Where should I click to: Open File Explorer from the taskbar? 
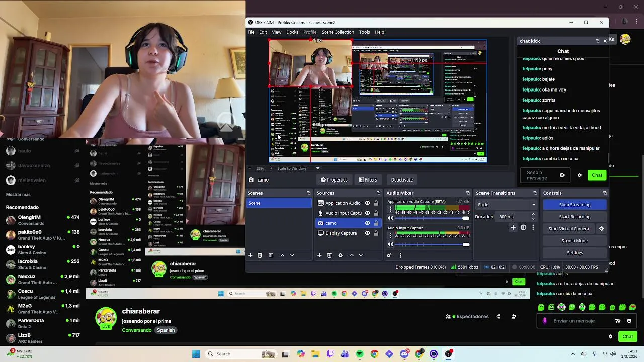(315, 354)
